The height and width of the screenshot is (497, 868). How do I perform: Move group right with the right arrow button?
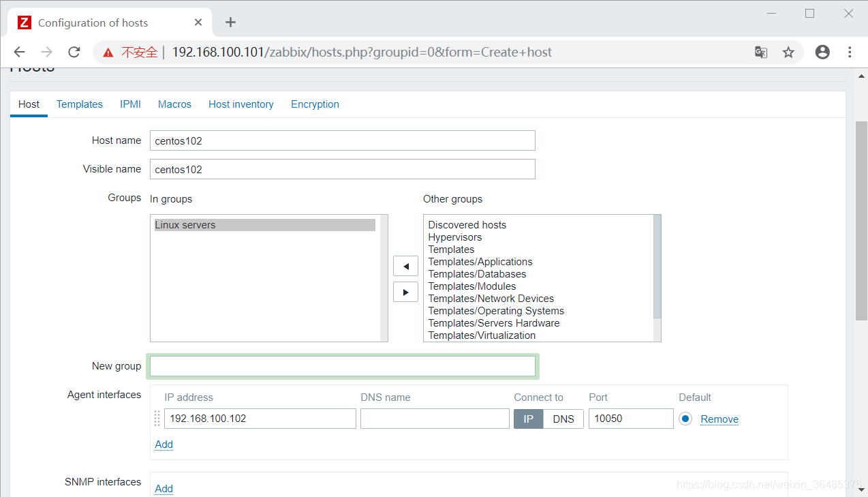405,292
